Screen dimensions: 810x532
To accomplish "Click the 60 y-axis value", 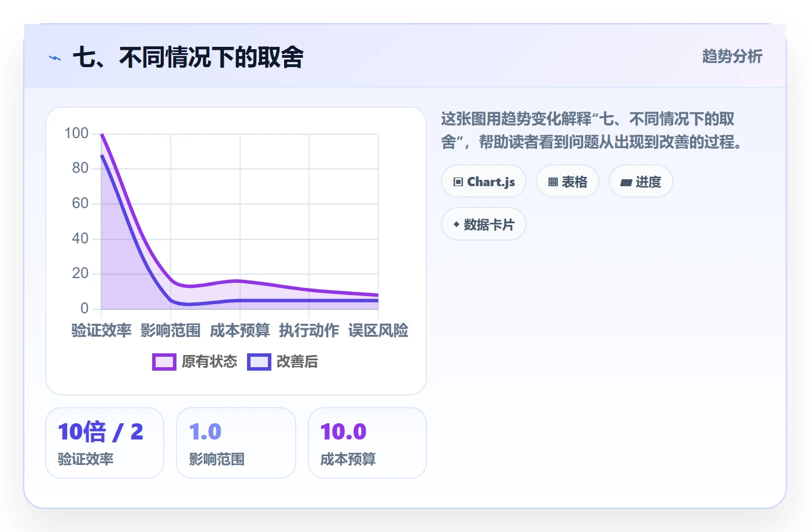I will tap(80, 204).
